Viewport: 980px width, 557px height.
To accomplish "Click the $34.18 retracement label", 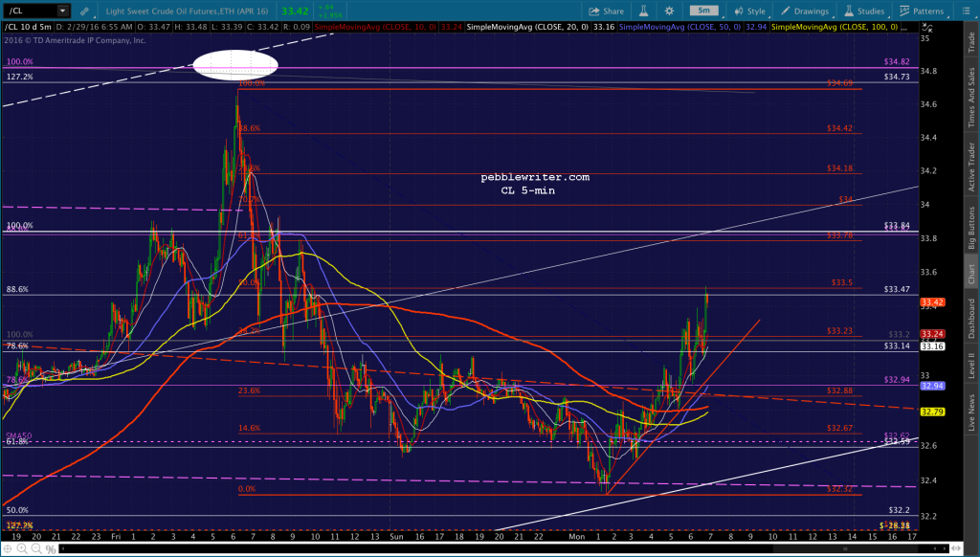I will pos(839,168).
